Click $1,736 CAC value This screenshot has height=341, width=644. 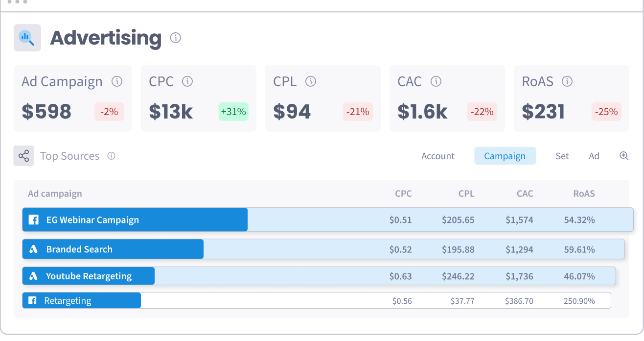pyautogui.click(x=520, y=276)
